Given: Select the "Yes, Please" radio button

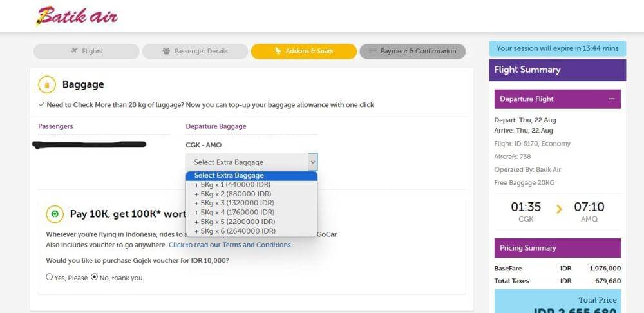Looking at the screenshot, I should (50, 277).
